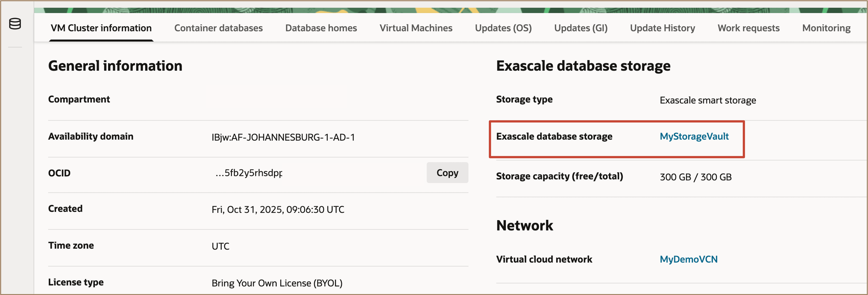Switch to the Container databases tab
Image resolution: width=868 pixels, height=295 pixels.
point(219,28)
